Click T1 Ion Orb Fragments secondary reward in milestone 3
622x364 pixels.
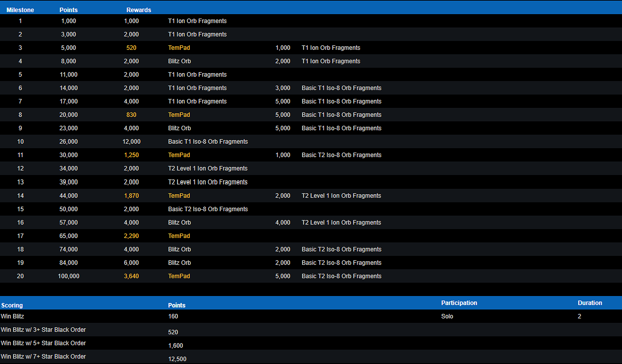pos(331,48)
